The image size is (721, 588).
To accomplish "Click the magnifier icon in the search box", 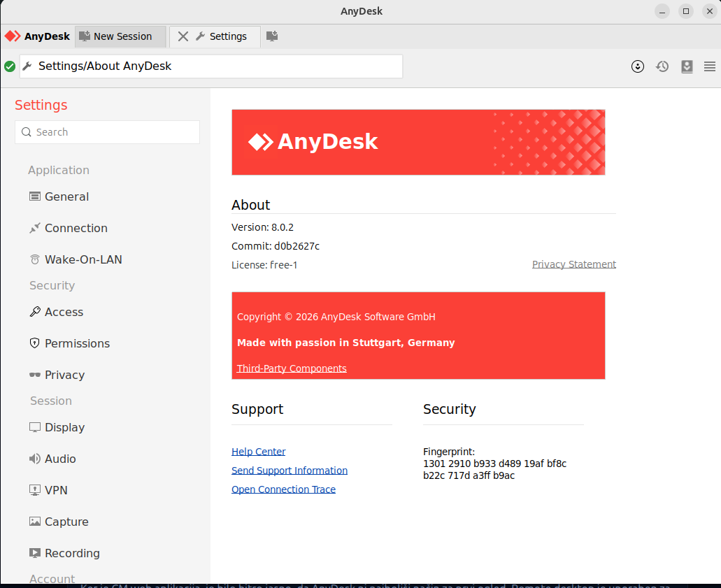I will (27, 132).
